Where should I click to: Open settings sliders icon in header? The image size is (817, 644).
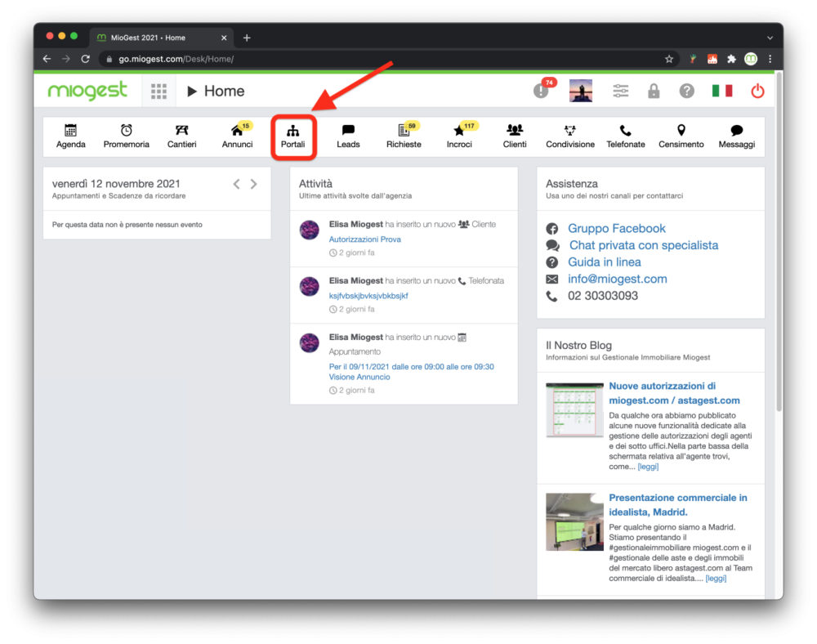pyautogui.click(x=621, y=92)
